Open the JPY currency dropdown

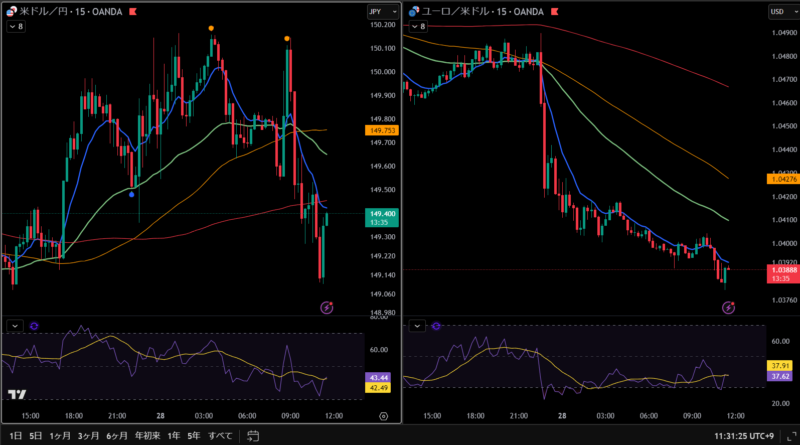(x=376, y=11)
